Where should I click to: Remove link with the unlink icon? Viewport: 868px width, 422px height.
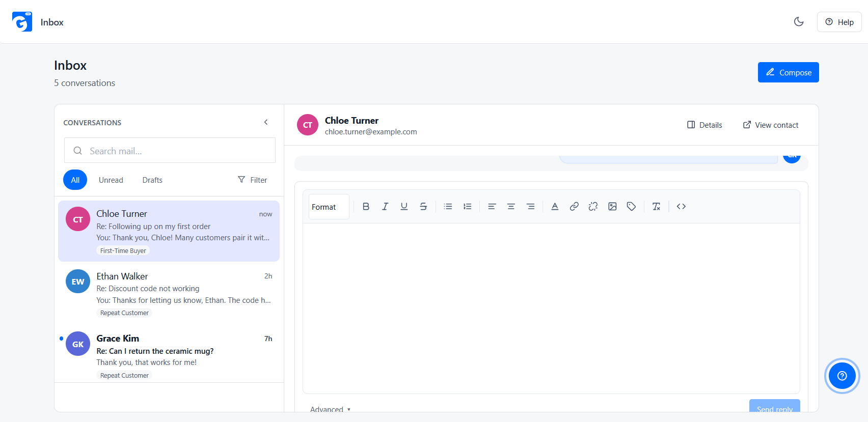(x=593, y=206)
